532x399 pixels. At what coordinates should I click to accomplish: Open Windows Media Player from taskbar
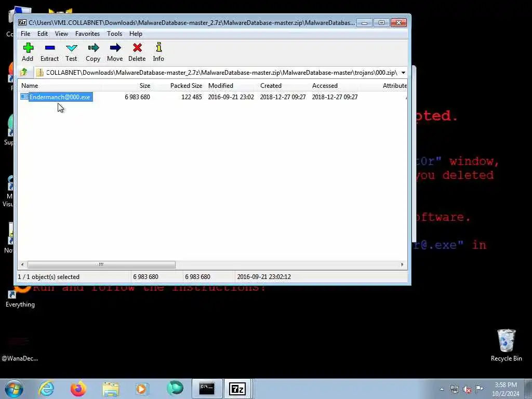(x=141, y=389)
